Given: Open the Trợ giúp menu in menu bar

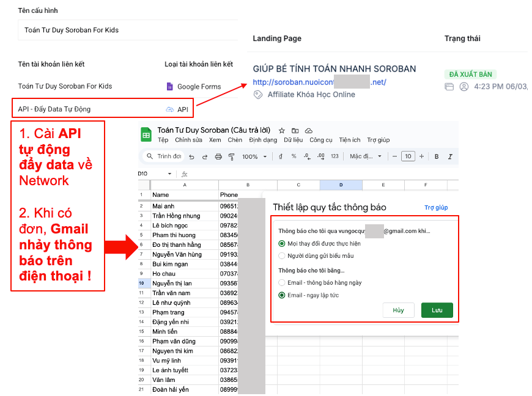Looking at the screenshot, I should (x=379, y=140).
